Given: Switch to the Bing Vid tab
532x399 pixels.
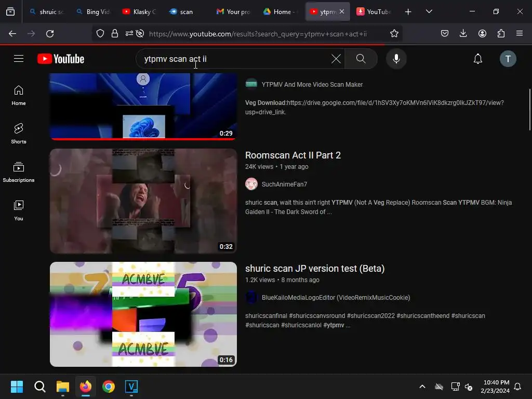Looking at the screenshot, I should click(94, 12).
